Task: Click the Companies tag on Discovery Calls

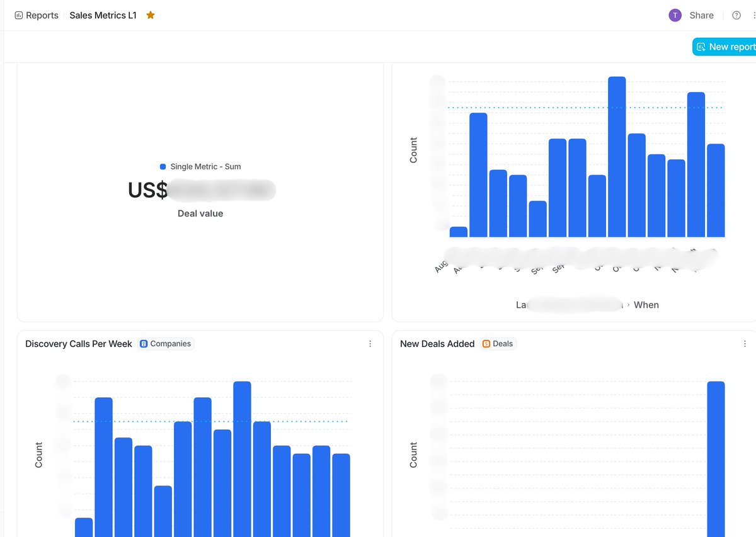Action: 166,344
